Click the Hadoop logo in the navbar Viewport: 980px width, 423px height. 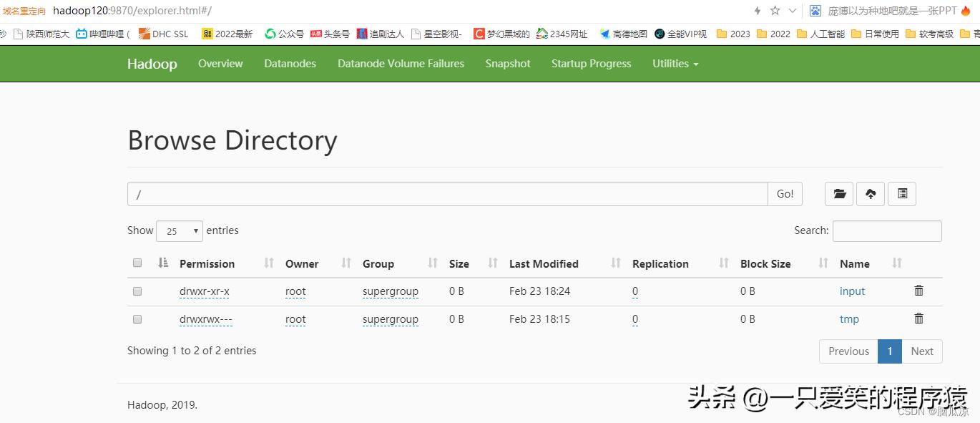(x=152, y=64)
